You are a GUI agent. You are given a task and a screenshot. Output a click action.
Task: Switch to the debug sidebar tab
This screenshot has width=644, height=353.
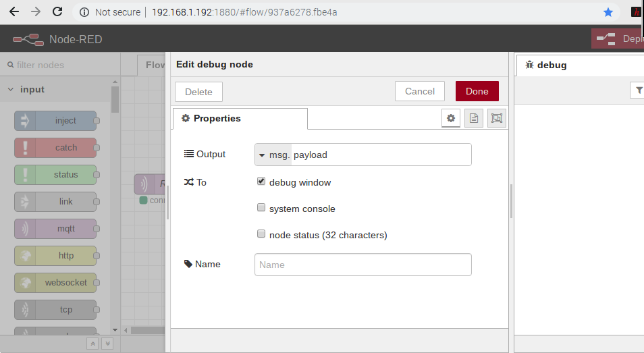click(547, 65)
